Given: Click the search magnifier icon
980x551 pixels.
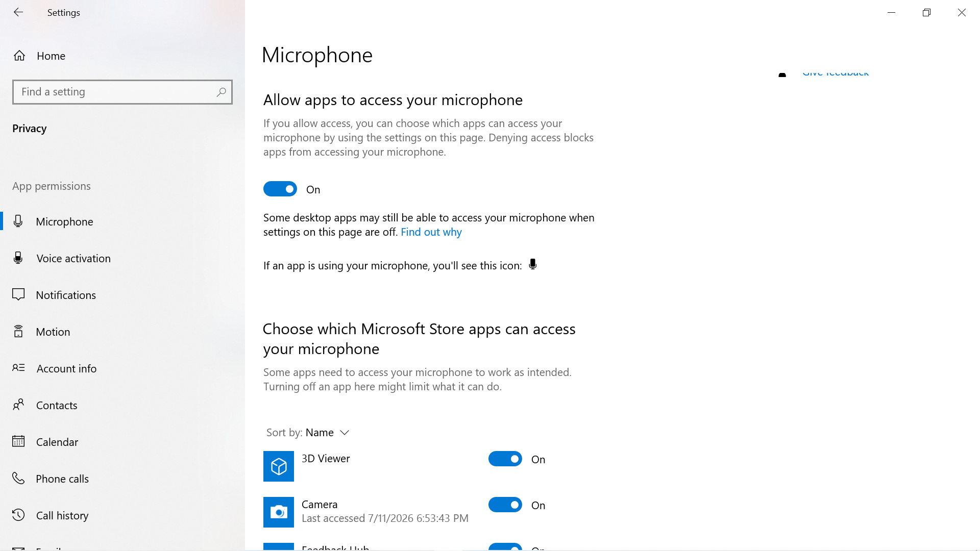Looking at the screenshot, I should pos(221,92).
